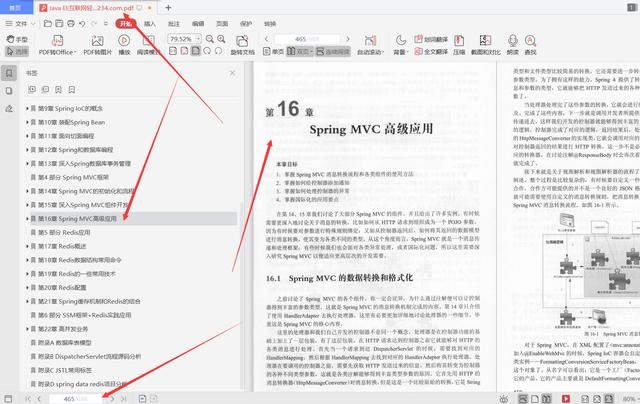This screenshot has width=640, height=404.
Task: Expand 第9章 Spring IoC的概念 bookmark
Action: (x=27, y=108)
